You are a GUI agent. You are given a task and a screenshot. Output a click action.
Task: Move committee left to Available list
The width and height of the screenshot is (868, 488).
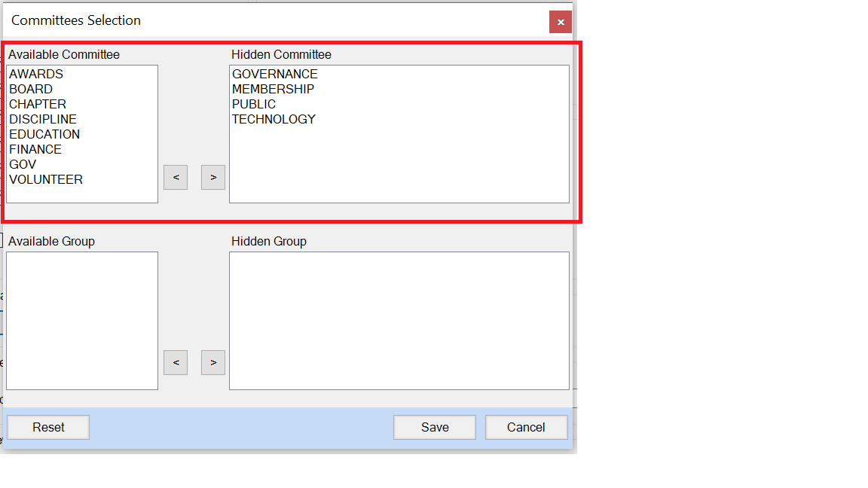coord(176,177)
